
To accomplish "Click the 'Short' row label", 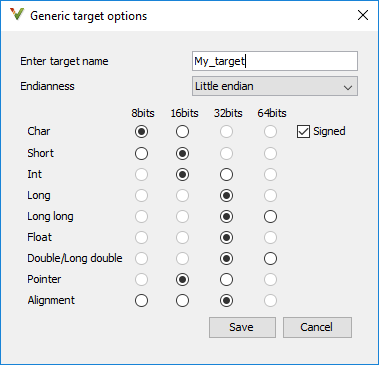I will [41, 153].
